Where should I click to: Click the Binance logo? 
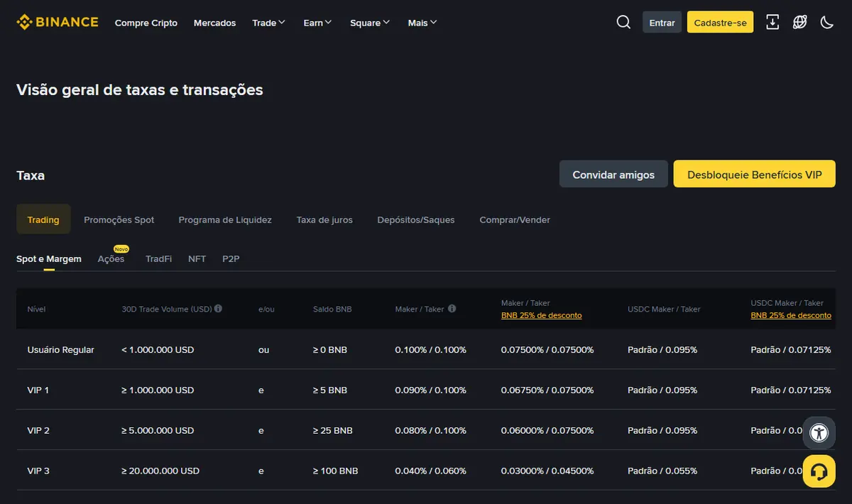pos(58,22)
